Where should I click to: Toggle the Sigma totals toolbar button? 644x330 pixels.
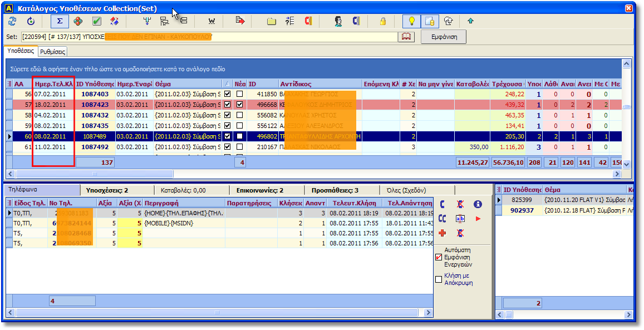60,21
